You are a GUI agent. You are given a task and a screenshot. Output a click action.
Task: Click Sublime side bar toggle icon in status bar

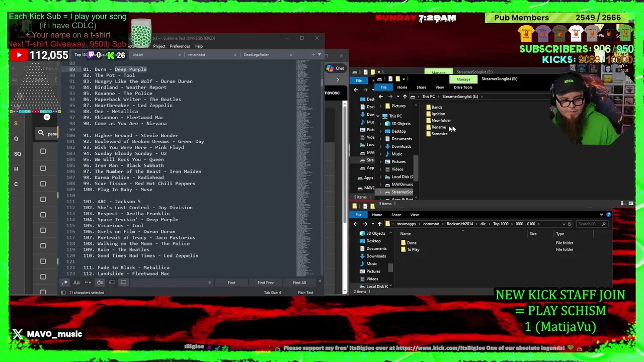pyautogui.click(x=63, y=293)
